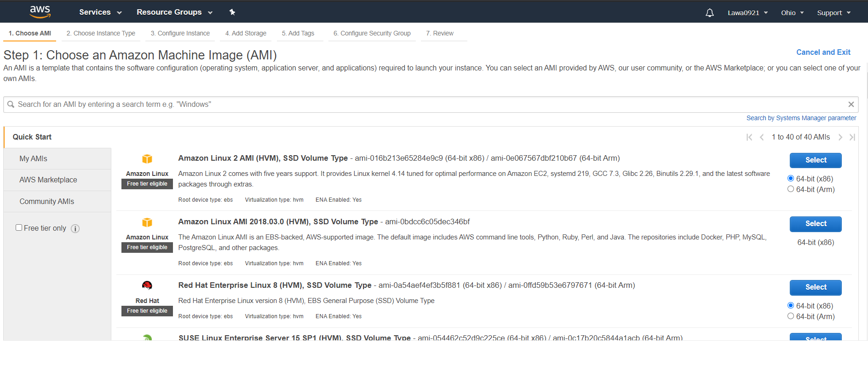Viewport: 868px width, 373px height.
Task: Go to Configure Instance step
Action: pyautogui.click(x=180, y=34)
